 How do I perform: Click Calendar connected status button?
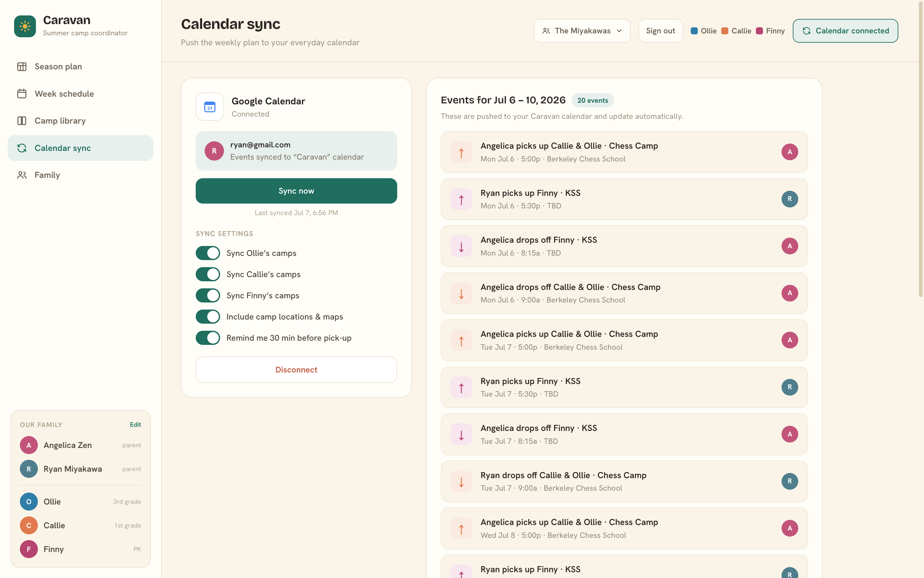(845, 31)
